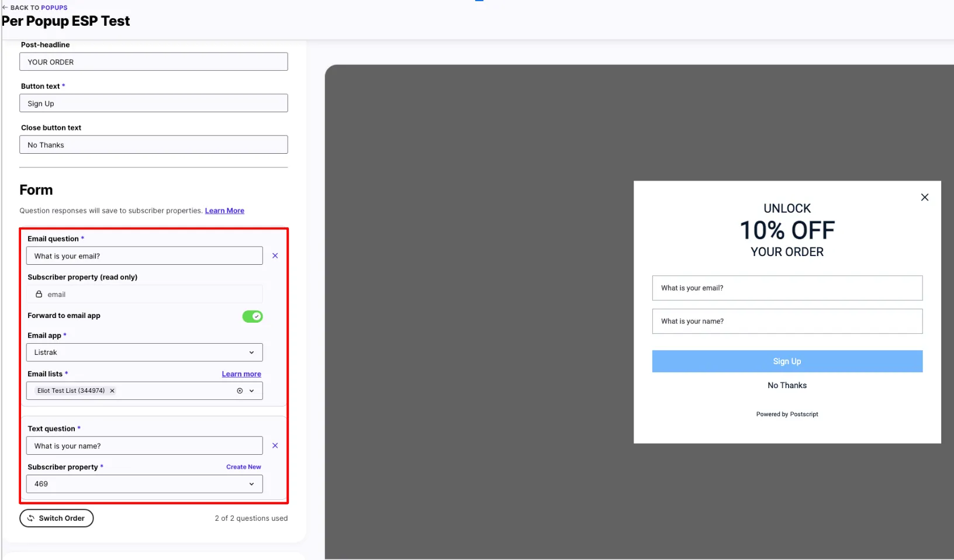Image resolution: width=954 pixels, height=560 pixels.
Task: Click Create New for subscriber property
Action: (x=244, y=466)
